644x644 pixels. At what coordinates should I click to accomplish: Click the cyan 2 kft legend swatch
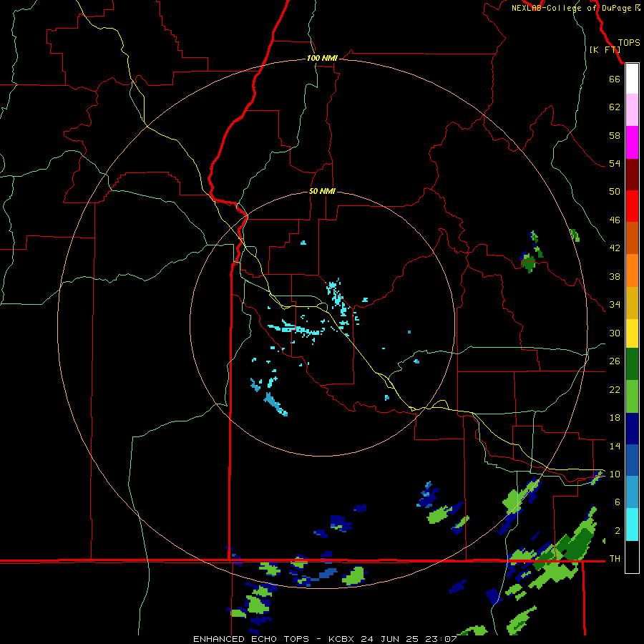(632, 525)
